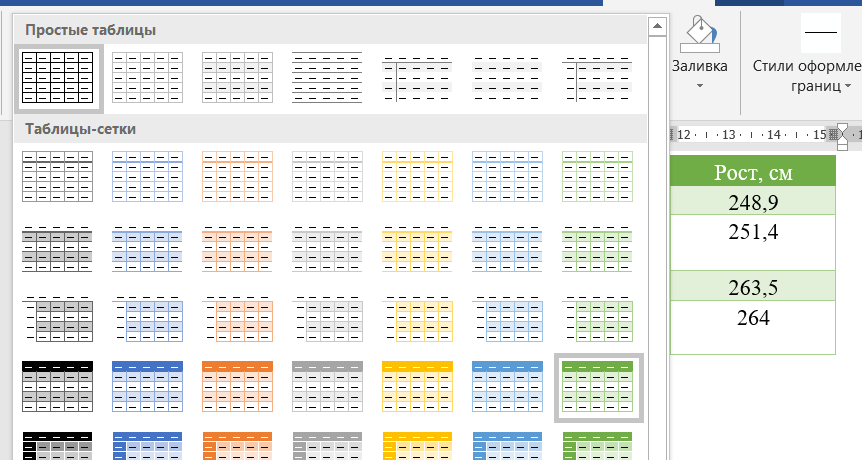This screenshot has height=460, width=862.
Task: Apply Grid Table 1 Light yellow Accent 4
Action: click(x=417, y=176)
